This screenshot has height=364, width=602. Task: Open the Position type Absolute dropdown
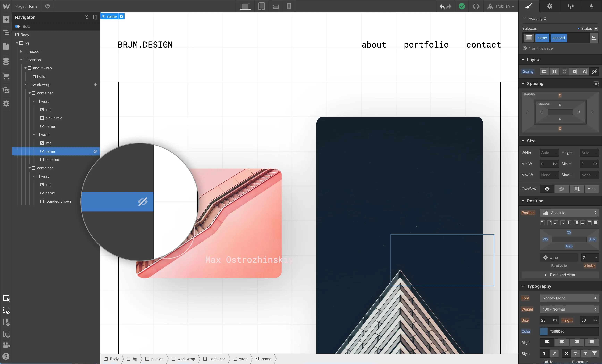pyautogui.click(x=569, y=213)
